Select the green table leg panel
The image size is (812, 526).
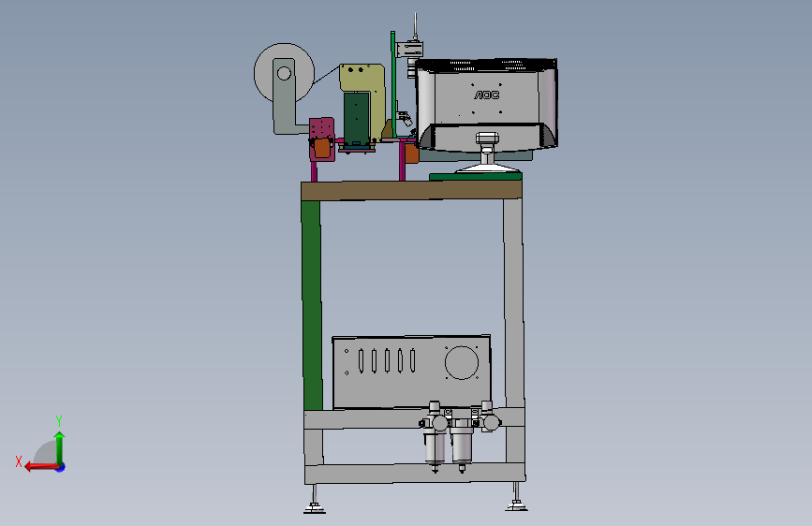click(x=312, y=305)
